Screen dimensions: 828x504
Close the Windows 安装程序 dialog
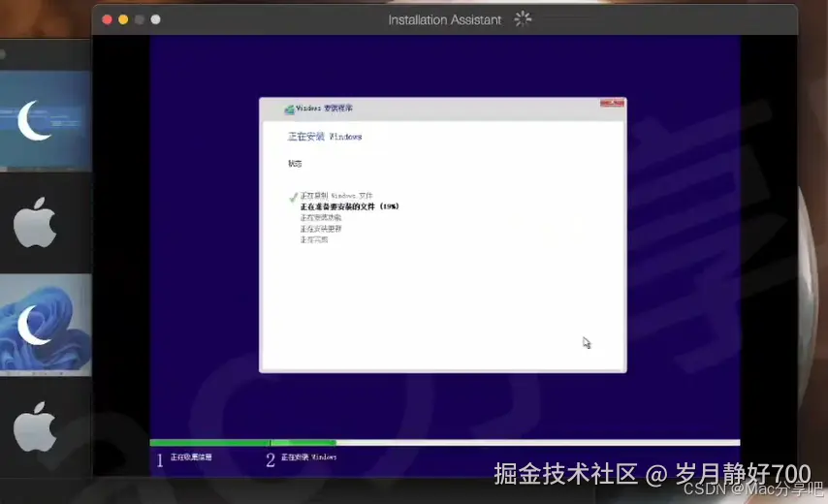612,104
